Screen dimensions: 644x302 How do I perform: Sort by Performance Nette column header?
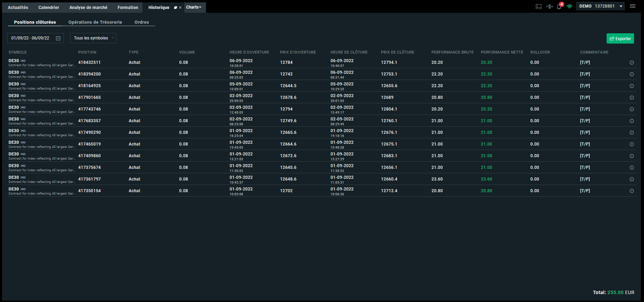point(502,52)
